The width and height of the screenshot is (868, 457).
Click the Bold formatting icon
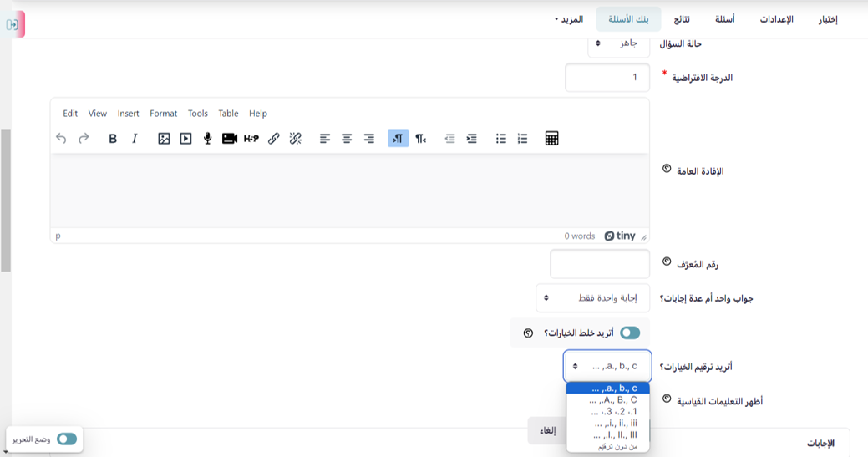point(113,139)
